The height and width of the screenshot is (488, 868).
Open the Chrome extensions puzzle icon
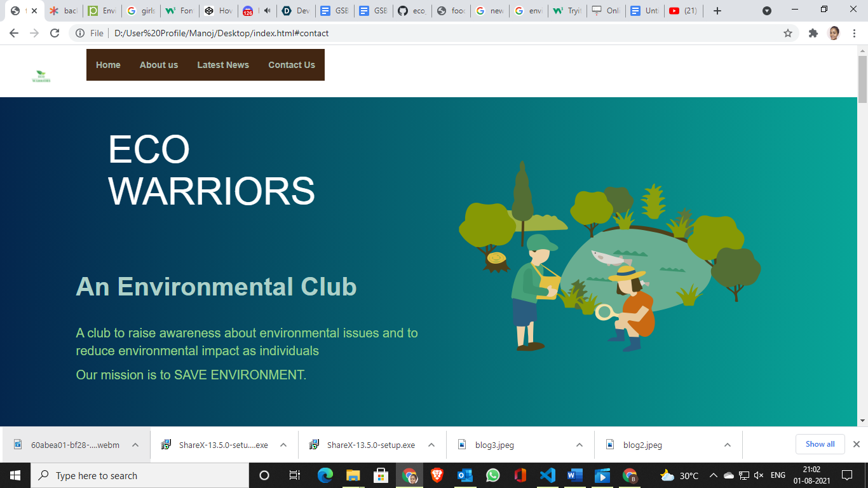coord(813,33)
